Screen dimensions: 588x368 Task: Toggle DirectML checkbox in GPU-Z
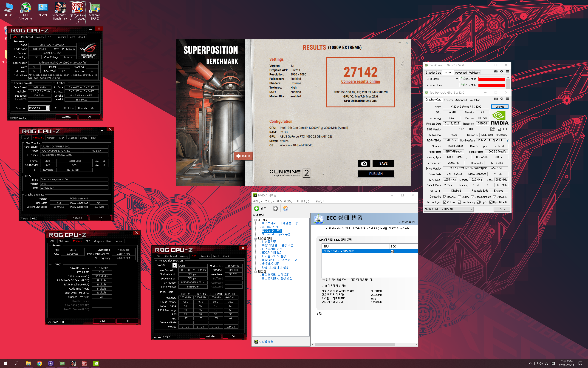click(495, 197)
